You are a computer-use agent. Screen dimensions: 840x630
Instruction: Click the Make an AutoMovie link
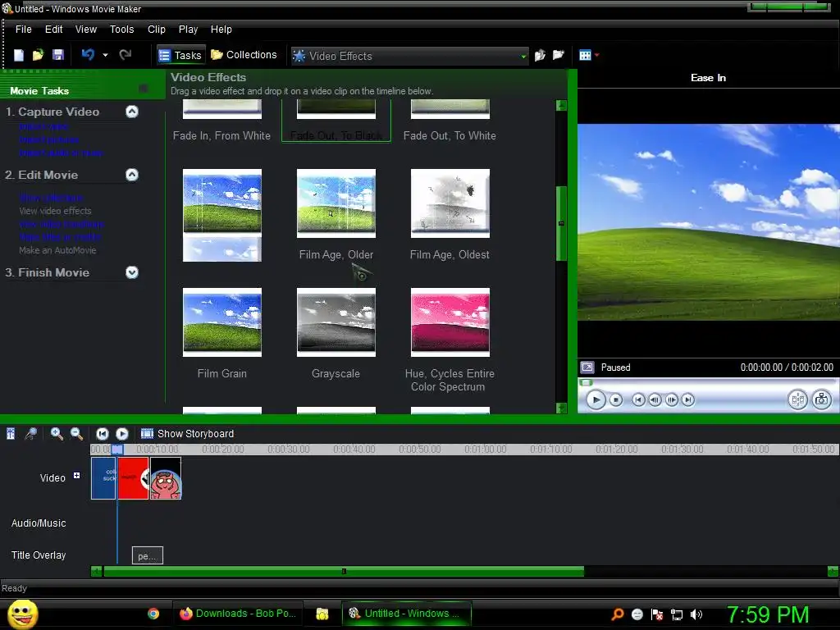(x=57, y=250)
